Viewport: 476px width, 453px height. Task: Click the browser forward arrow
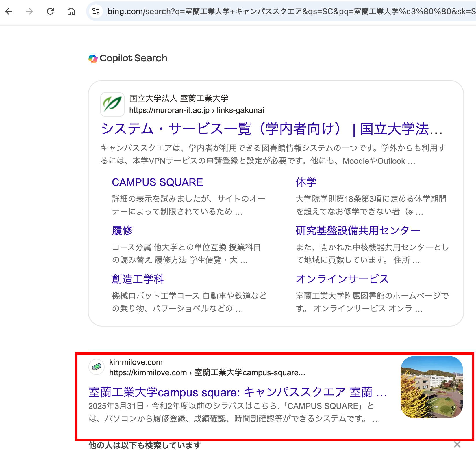point(29,11)
